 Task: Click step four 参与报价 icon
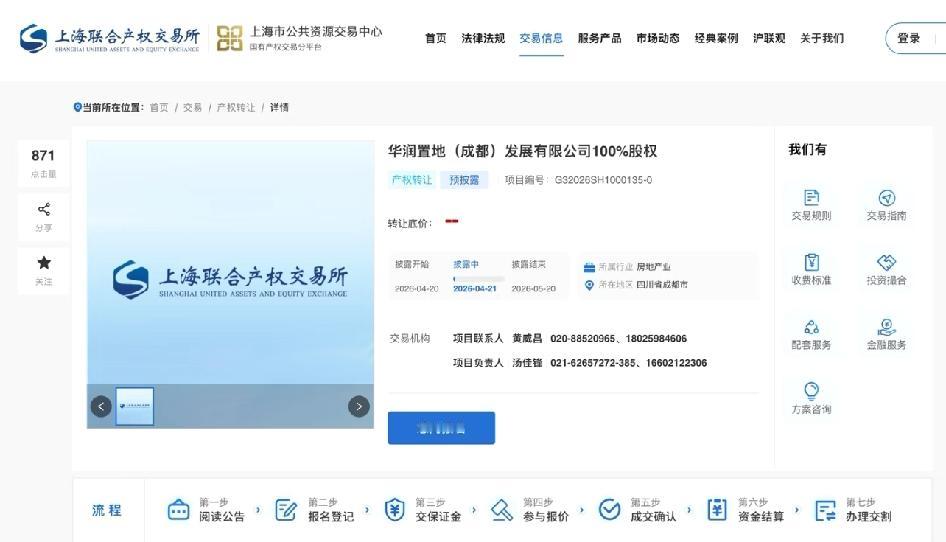[501, 510]
